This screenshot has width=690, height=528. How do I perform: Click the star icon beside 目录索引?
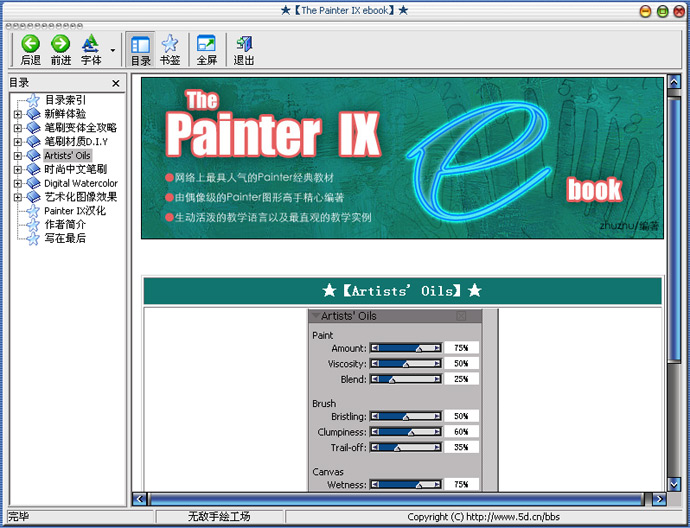tap(33, 100)
